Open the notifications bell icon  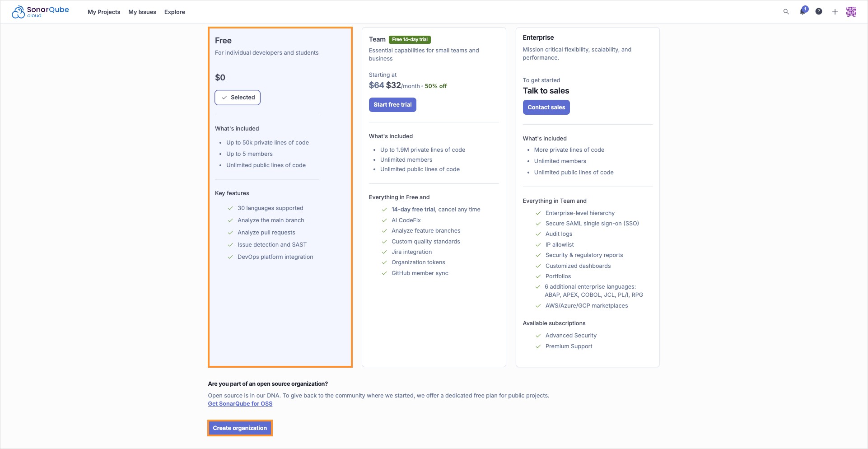point(803,12)
